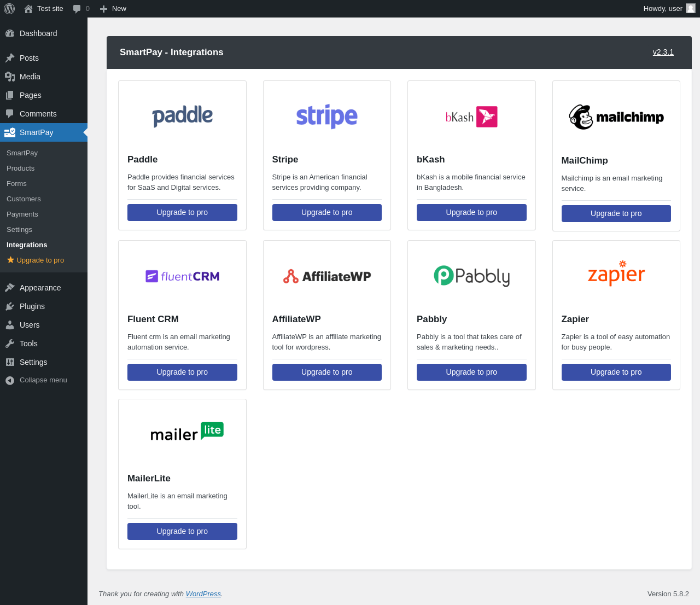Image resolution: width=700 pixels, height=605 pixels.
Task: Click the v2.3.1 version link
Action: click(x=663, y=52)
